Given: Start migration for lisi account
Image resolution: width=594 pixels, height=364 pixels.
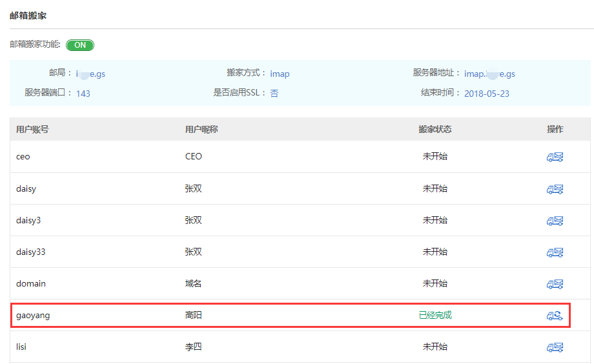Looking at the screenshot, I should (x=555, y=347).
